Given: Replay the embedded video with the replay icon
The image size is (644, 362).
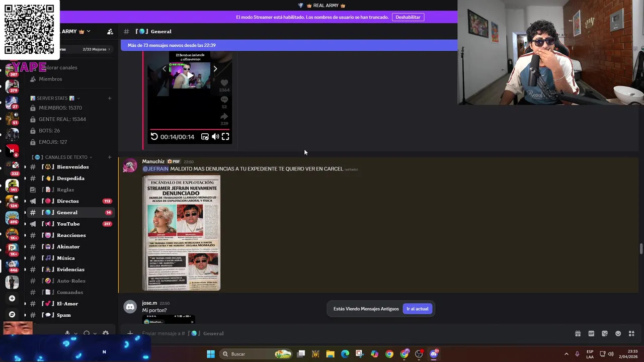Looking at the screenshot, I should [154, 137].
